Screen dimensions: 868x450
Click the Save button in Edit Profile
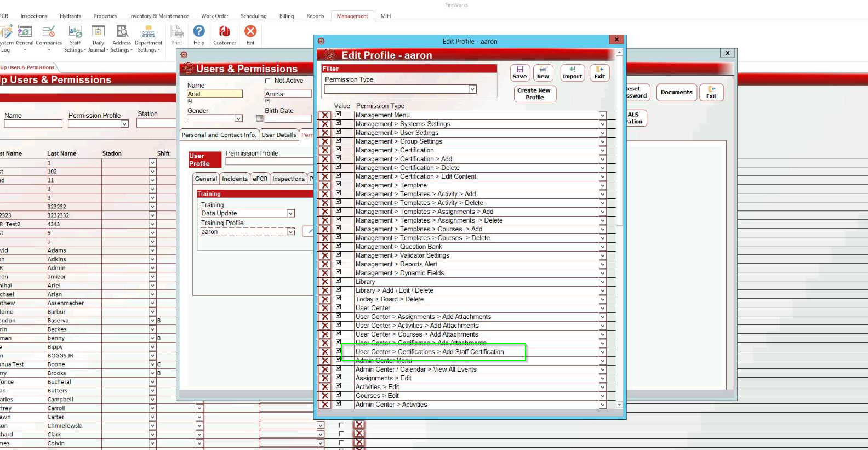click(519, 72)
